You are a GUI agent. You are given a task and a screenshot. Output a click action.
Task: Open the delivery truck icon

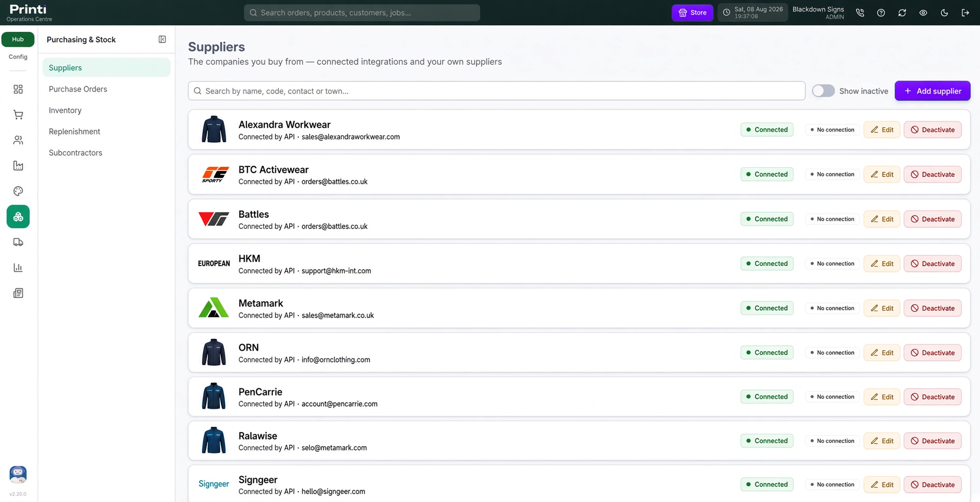tap(18, 242)
